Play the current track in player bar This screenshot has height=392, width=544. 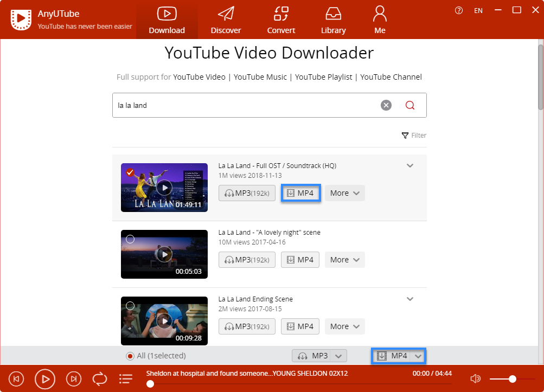[45, 379]
